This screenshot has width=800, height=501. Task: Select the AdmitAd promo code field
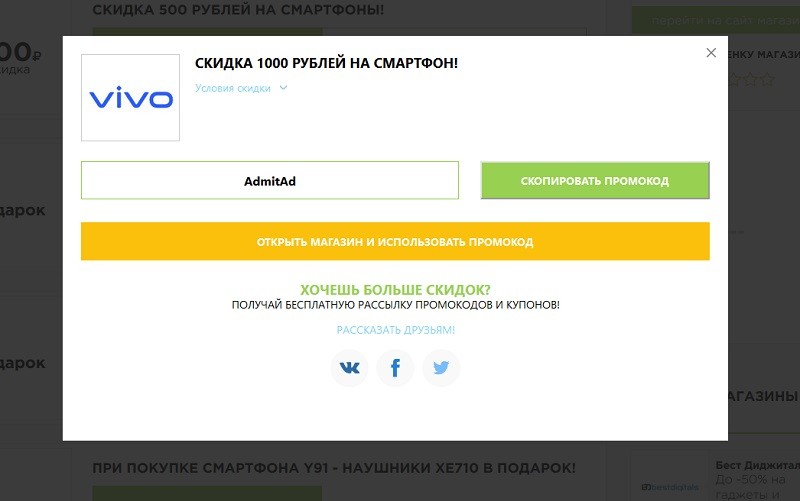pyautogui.click(x=269, y=181)
